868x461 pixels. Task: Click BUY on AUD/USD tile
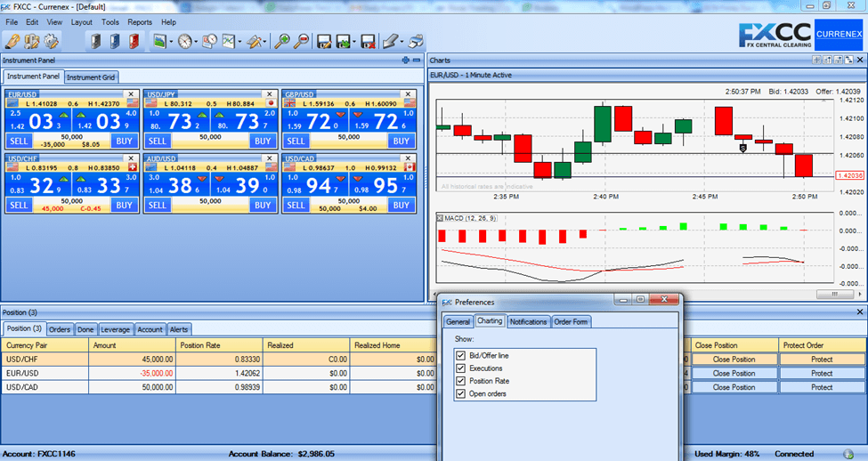[x=263, y=205]
